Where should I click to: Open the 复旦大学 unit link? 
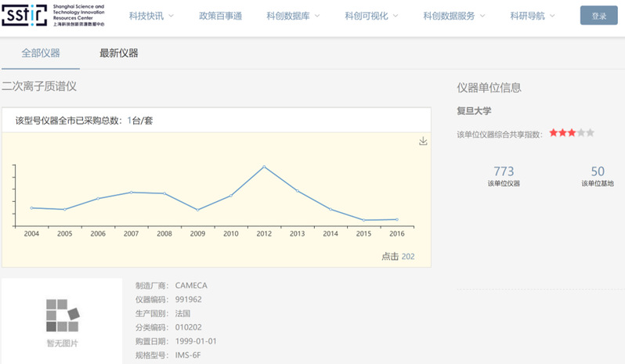(474, 111)
